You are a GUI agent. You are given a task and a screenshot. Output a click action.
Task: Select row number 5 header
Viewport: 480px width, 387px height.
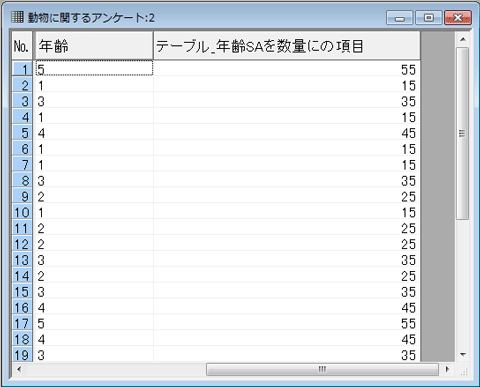pos(22,133)
